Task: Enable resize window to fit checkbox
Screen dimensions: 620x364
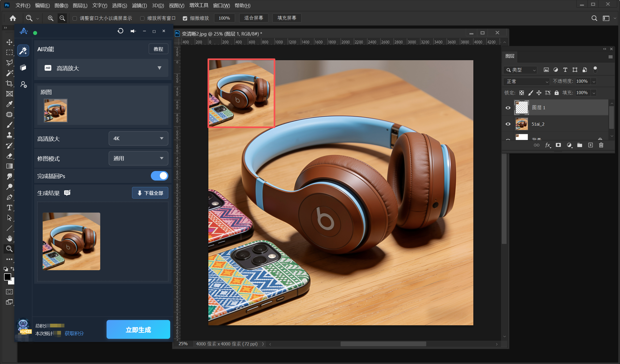Action: (75, 18)
